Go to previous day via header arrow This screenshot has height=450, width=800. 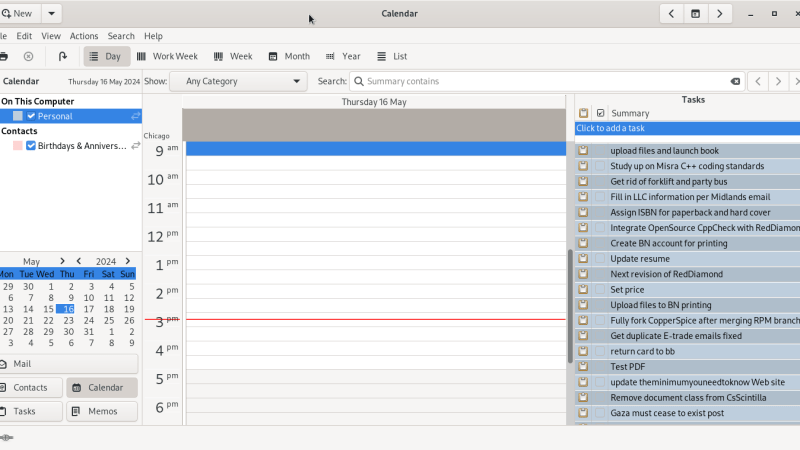click(x=671, y=14)
